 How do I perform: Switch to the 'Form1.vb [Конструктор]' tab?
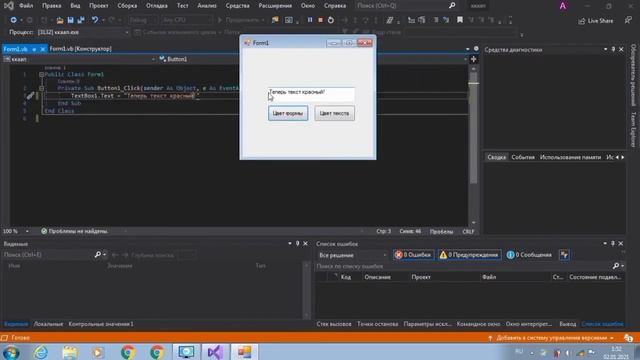[x=80, y=49]
